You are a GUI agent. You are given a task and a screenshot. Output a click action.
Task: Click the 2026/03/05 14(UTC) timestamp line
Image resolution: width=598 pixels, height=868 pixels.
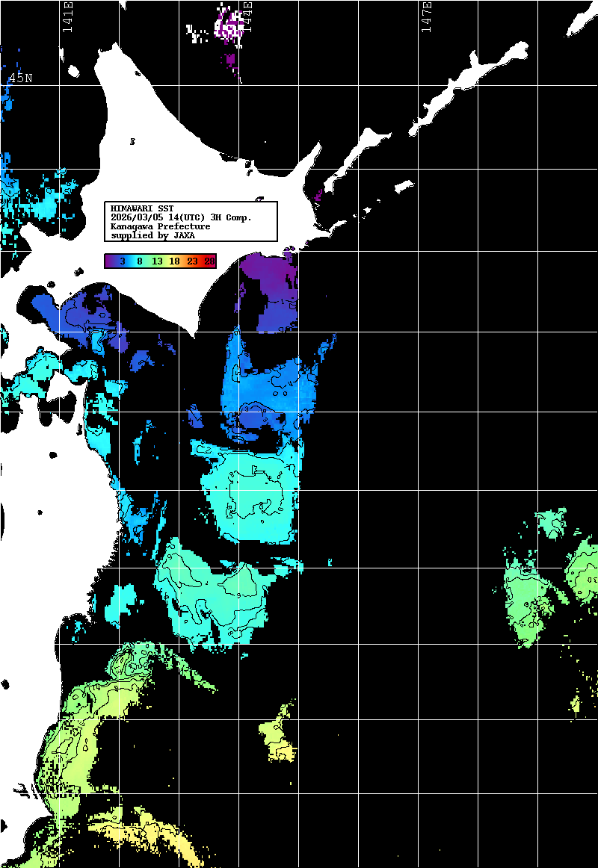(180, 217)
